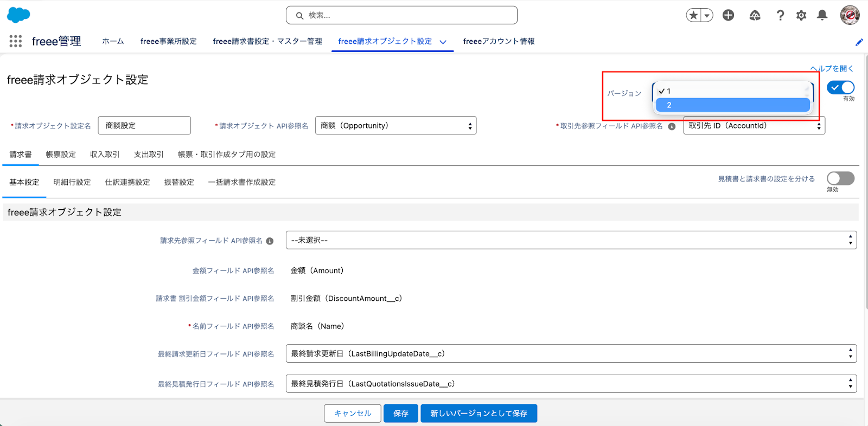This screenshot has height=426, width=868.
Task: Open the global create plus icon
Action: point(728,15)
